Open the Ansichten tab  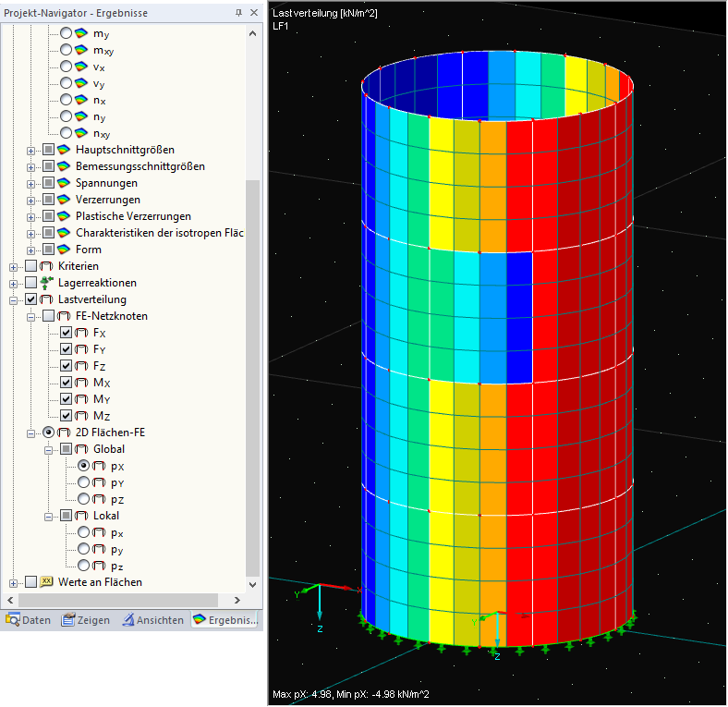coord(153,620)
